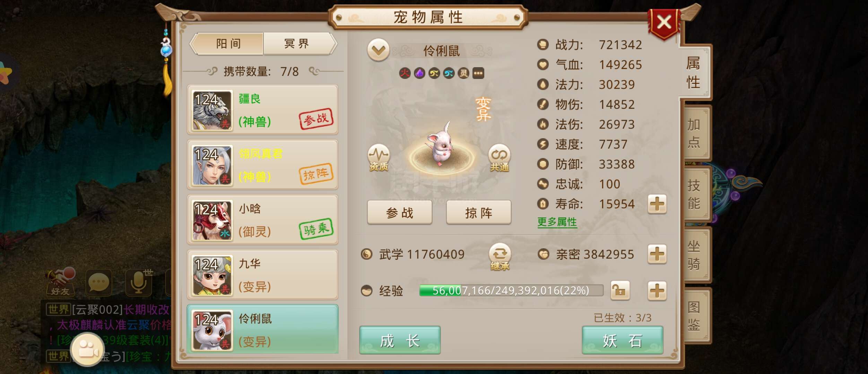Open the 好友 friends icon
Viewport: 868px width, 374px height.
point(60,282)
